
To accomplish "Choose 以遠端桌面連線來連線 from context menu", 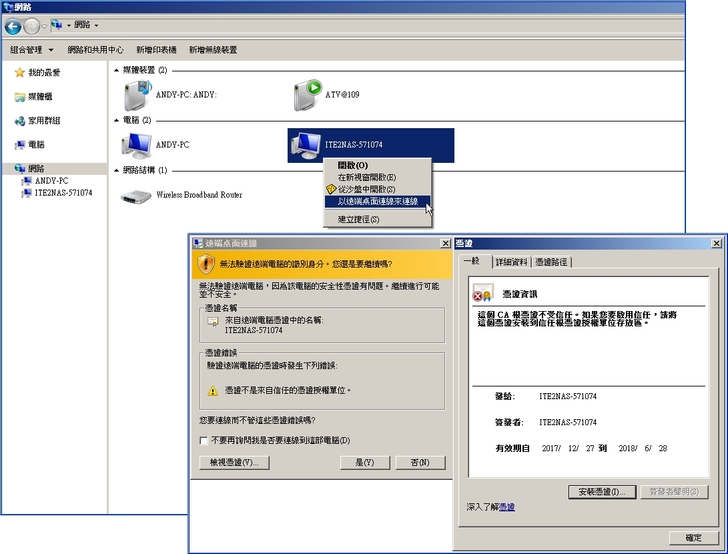I will [377, 202].
